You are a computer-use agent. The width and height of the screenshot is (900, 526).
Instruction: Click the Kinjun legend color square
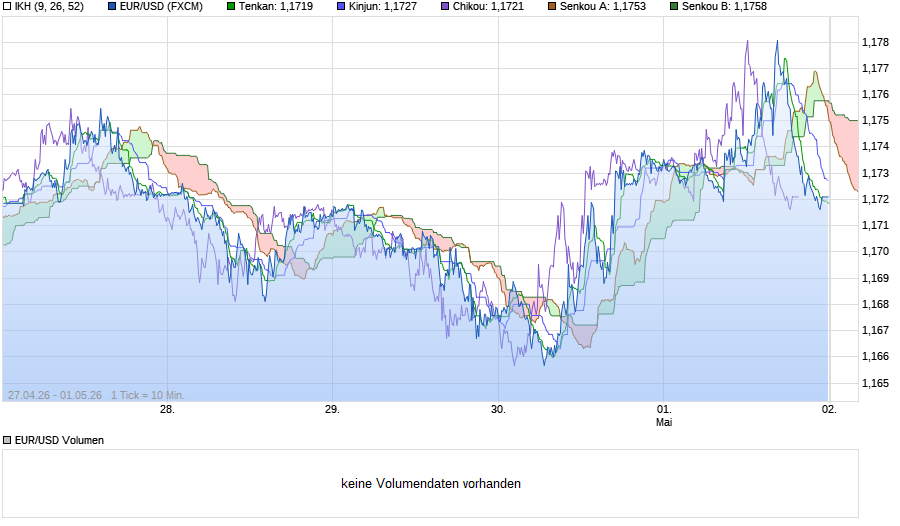(x=342, y=6)
